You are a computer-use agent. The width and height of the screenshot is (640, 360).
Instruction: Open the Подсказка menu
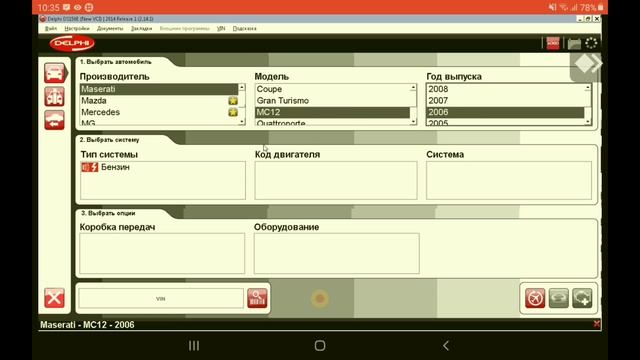click(244, 29)
